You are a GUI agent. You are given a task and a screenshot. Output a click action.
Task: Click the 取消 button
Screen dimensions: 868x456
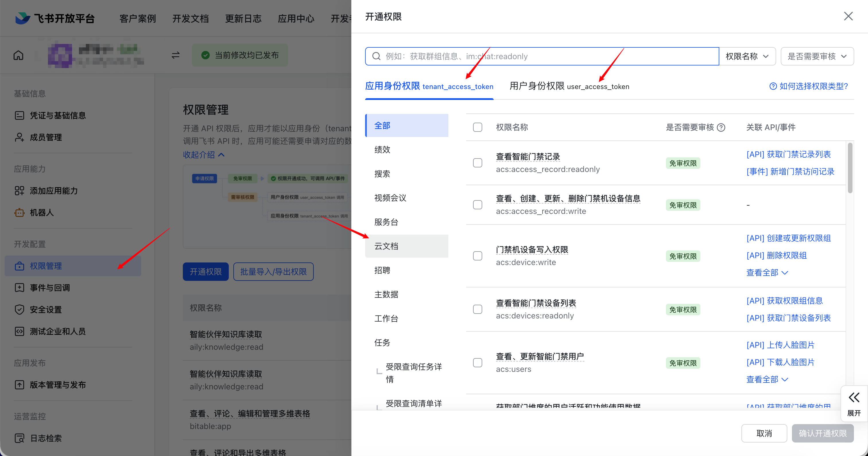click(x=764, y=433)
